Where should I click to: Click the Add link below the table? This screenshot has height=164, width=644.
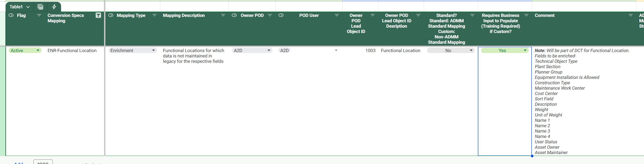[x=19, y=163]
